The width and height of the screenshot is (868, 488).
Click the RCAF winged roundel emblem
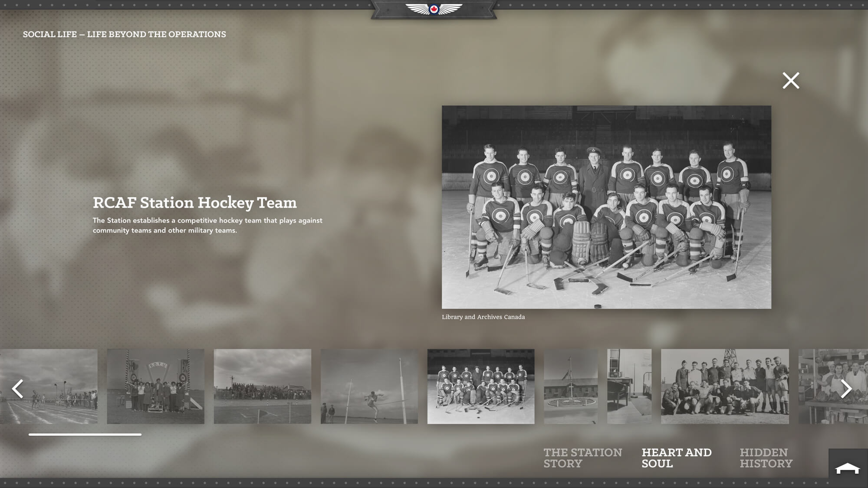tap(434, 9)
